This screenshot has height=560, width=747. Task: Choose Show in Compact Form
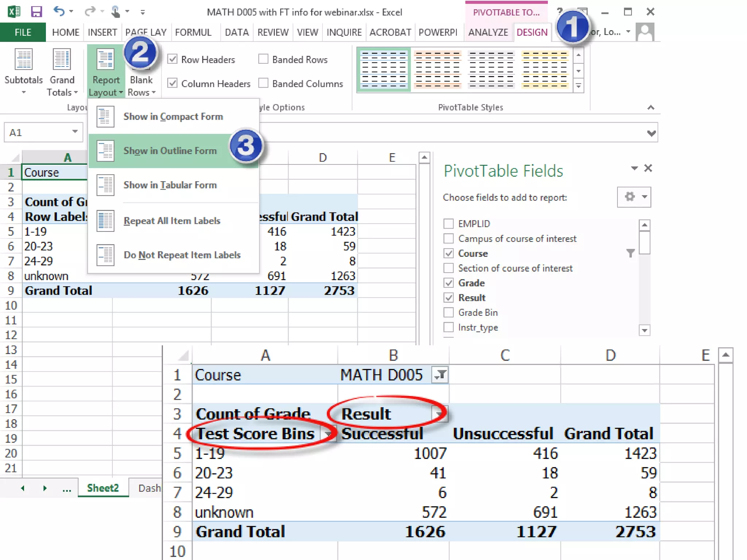[x=173, y=117]
